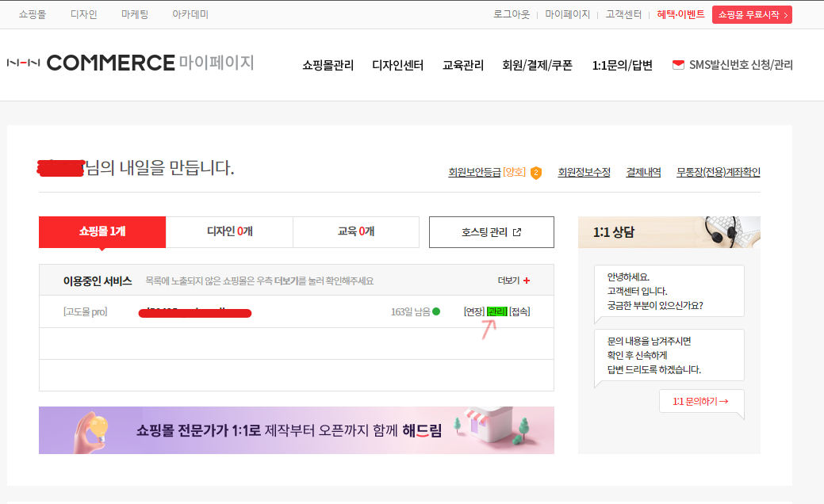Click the red plus icon next to 더보기
This screenshot has width=824, height=504.
coord(527,281)
